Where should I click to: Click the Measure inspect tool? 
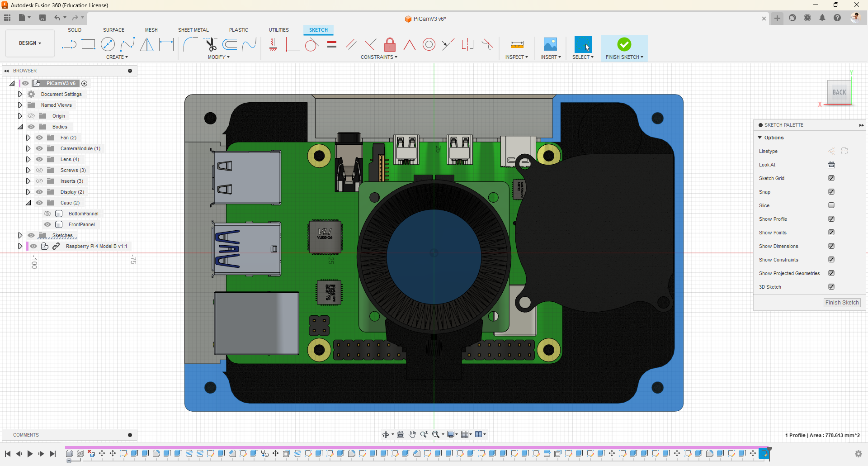[517, 44]
